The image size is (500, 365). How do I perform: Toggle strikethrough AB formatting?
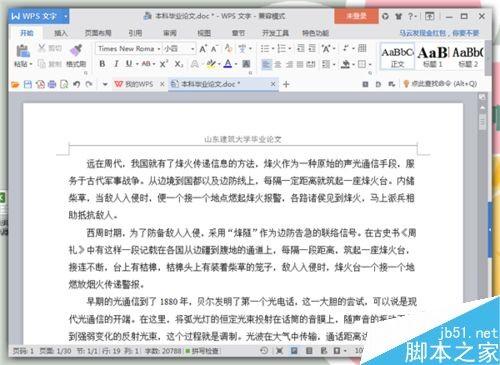pos(146,64)
